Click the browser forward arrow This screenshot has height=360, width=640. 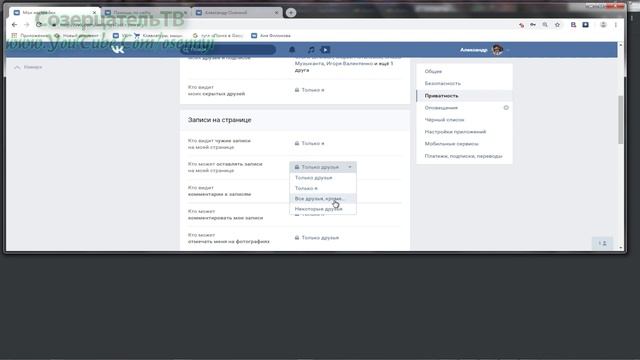point(27,25)
